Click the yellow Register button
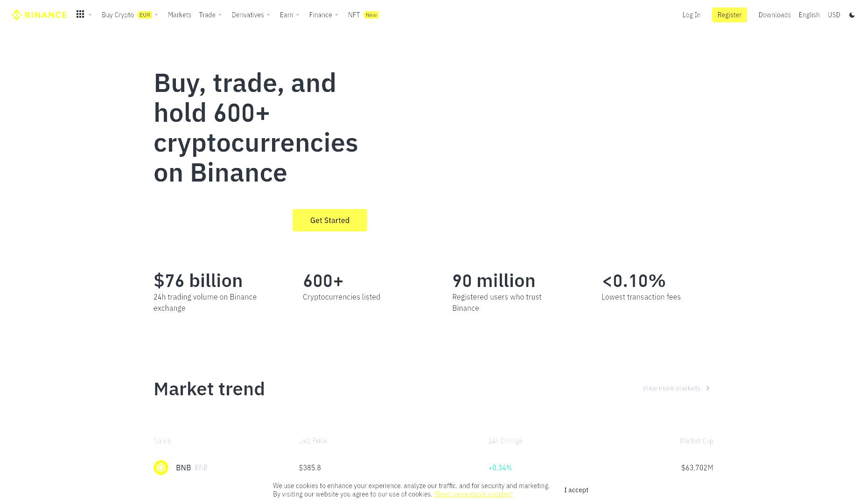Screen dimensions: 867x504 [729, 15]
